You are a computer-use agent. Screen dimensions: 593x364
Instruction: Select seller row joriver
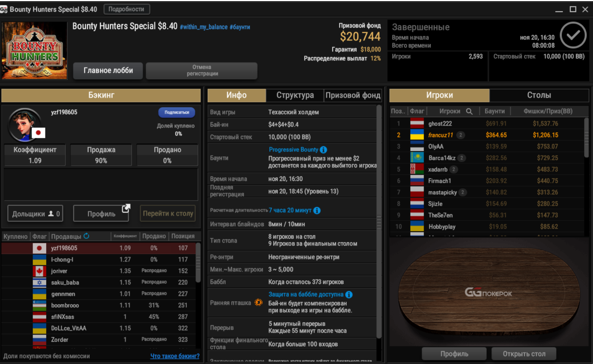pos(99,271)
